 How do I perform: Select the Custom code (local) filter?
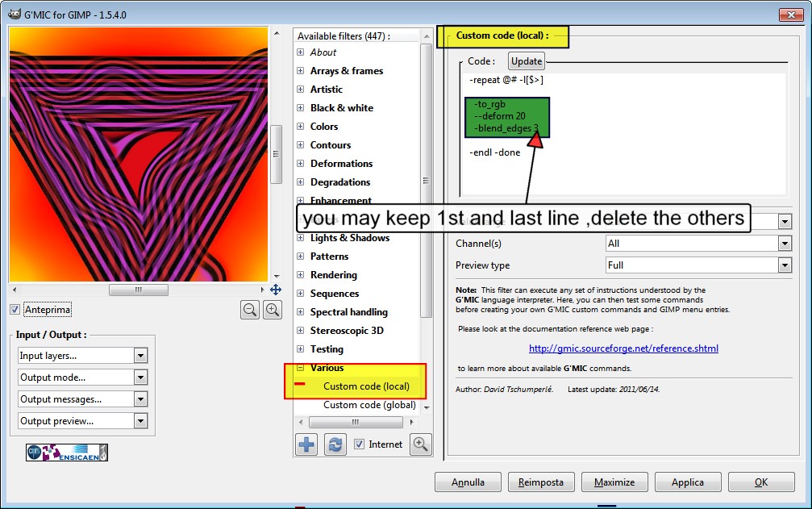point(366,386)
